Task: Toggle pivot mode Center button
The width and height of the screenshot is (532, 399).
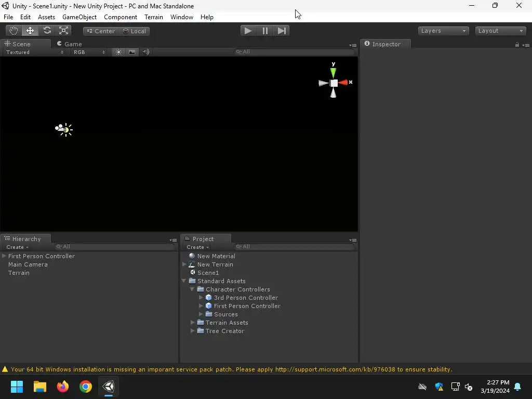Action: point(101,31)
